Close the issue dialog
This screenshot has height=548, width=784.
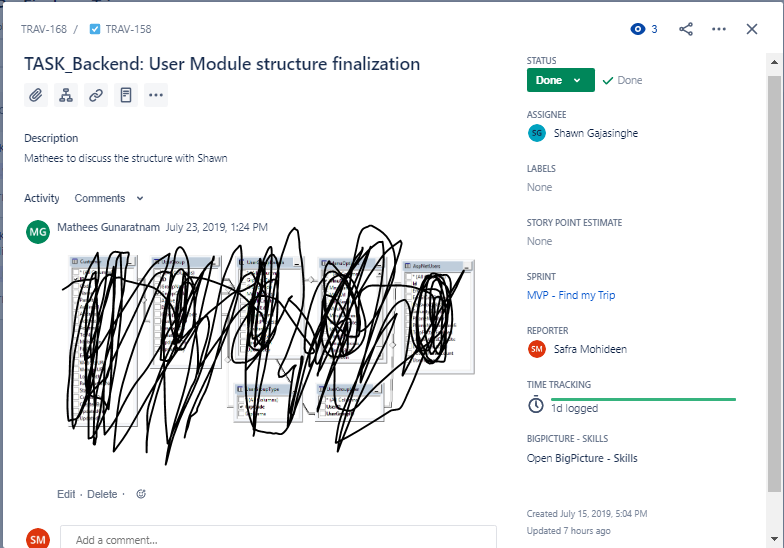(x=752, y=29)
